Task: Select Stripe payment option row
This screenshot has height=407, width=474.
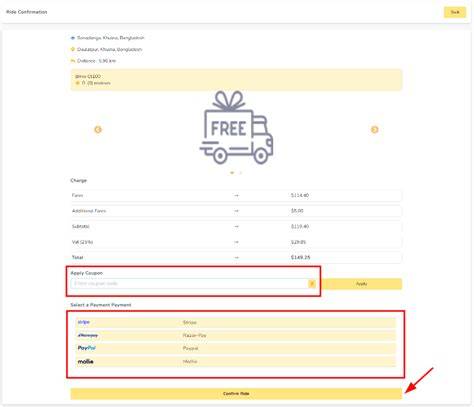Action: point(236,322)
